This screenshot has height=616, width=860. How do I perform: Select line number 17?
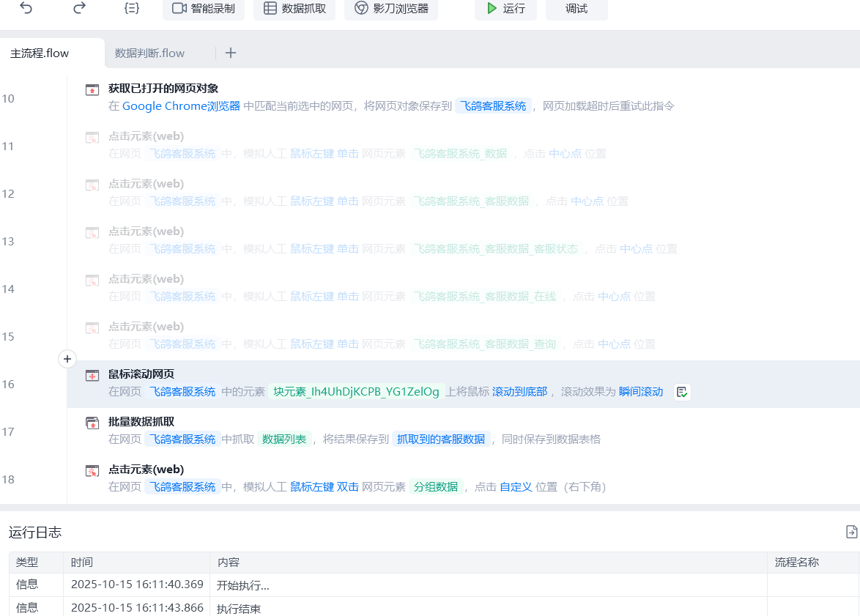[x=7, y=432]
